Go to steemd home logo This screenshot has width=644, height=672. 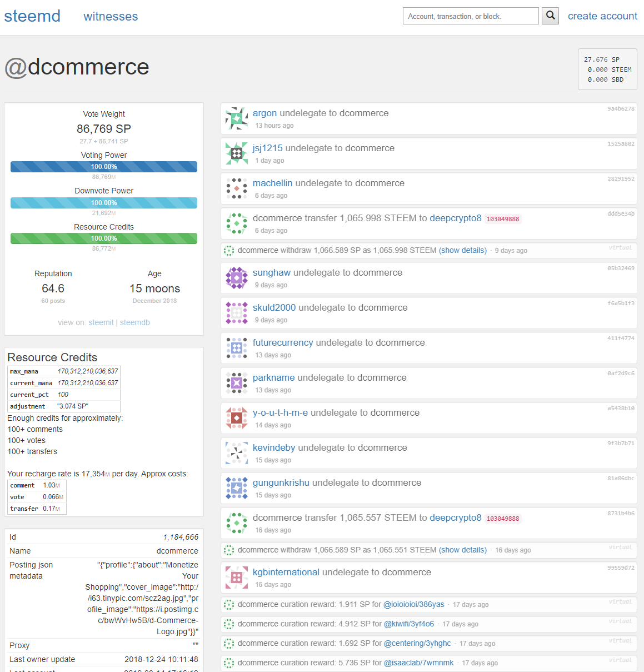tap(32, 16)
